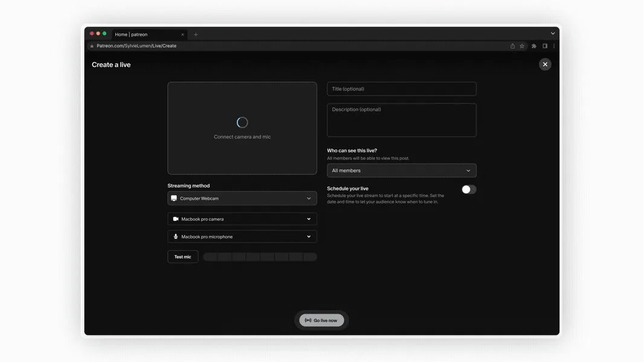Click the Description (optional) text area
644x362 pixels.
coord(401,119)
